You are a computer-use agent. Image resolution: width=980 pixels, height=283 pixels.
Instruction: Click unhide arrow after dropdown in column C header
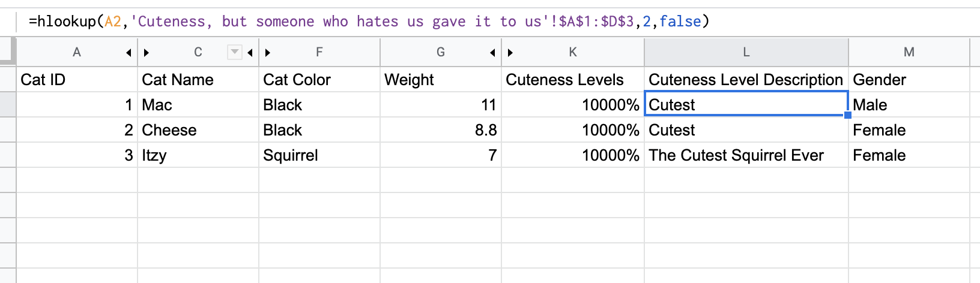(250, 53)
